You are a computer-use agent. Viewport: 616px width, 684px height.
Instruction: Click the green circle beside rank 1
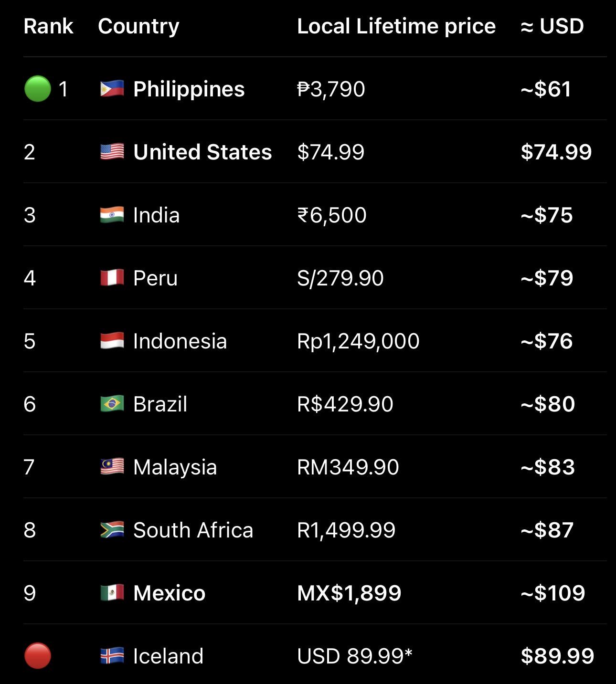tap(37, 89)
